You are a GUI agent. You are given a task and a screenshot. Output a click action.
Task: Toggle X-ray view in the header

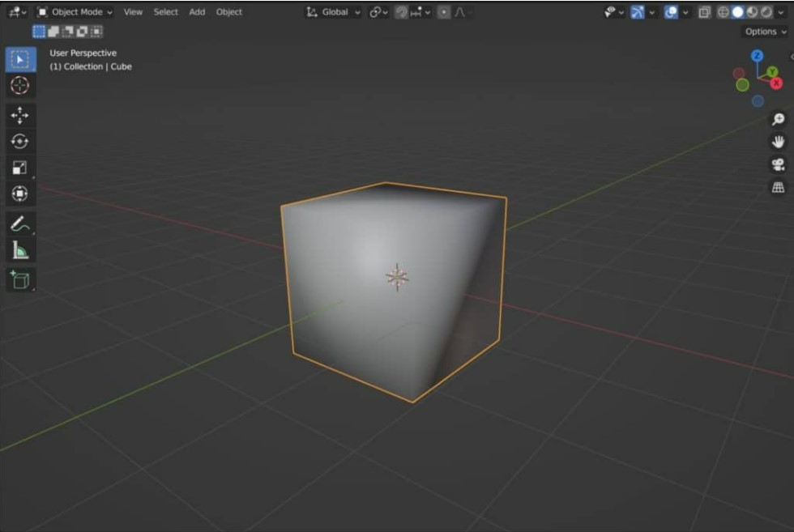[704, 12]
